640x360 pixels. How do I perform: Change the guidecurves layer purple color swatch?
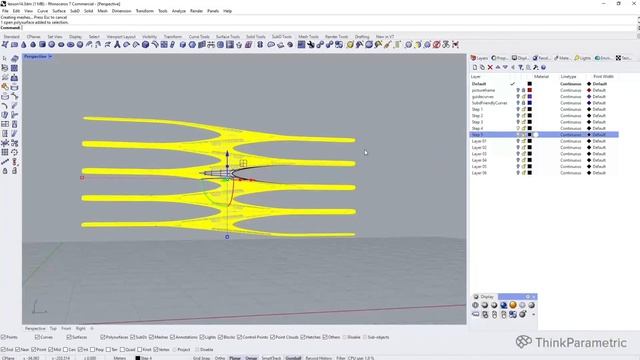(x=529, y=96)
